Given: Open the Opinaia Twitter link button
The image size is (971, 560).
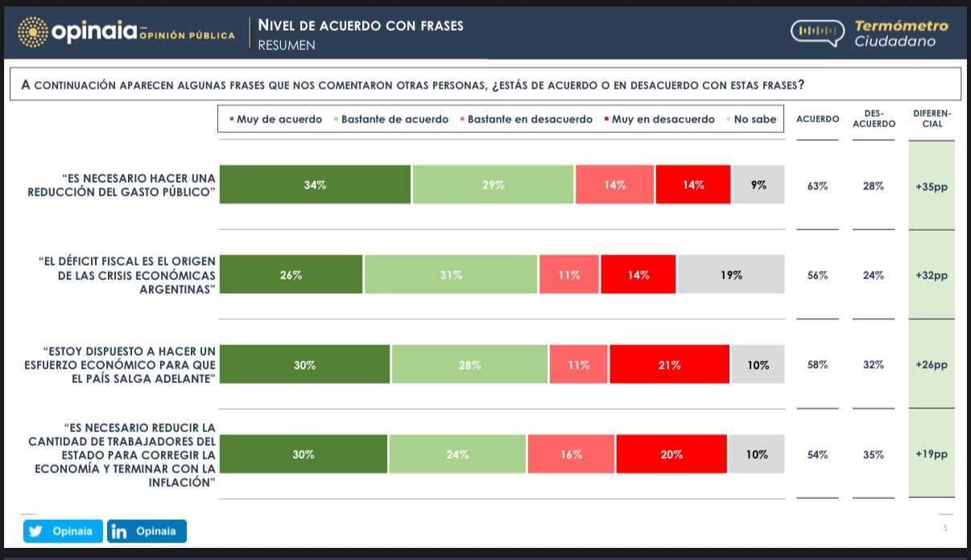Looking at the screenshot, I should (x=63, y=531).
